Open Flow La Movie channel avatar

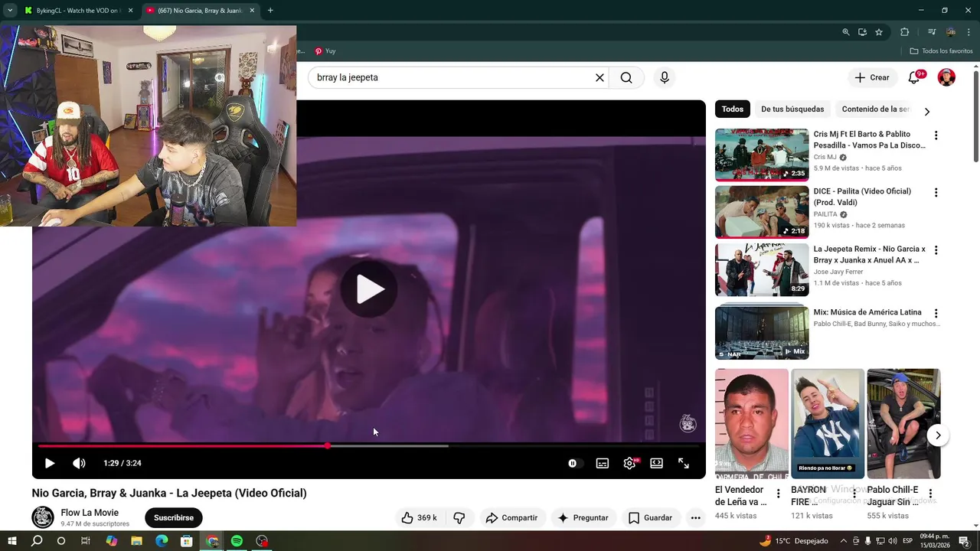tap(43, 517)
